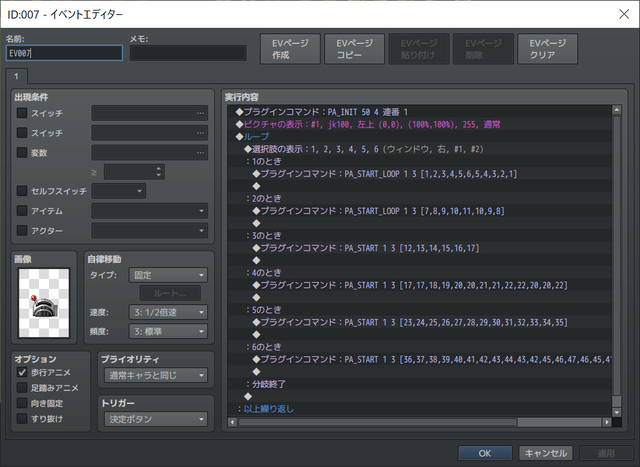
Task: Click the variable value stepper arrows
Action: 159,172
